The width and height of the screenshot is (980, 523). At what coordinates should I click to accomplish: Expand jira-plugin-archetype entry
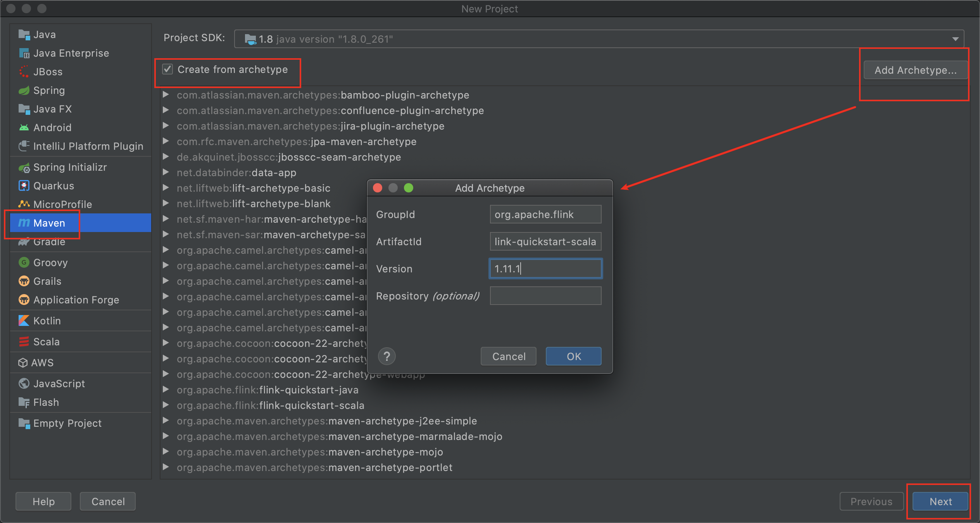point(166,126)
